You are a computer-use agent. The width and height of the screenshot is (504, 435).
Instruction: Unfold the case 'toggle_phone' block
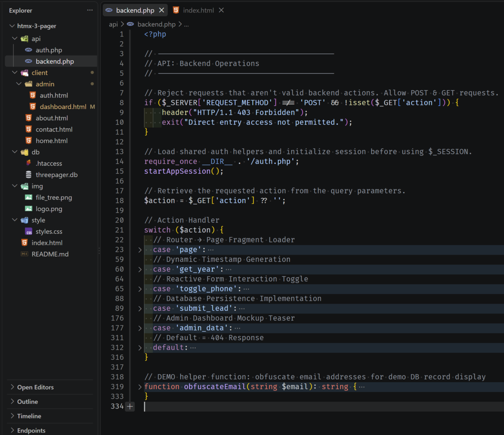(140, 289)
